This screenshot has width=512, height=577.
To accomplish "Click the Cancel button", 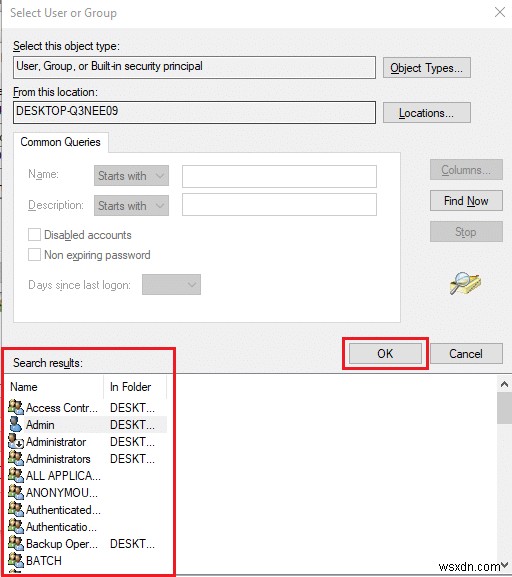I will click(x=466, y=354).
